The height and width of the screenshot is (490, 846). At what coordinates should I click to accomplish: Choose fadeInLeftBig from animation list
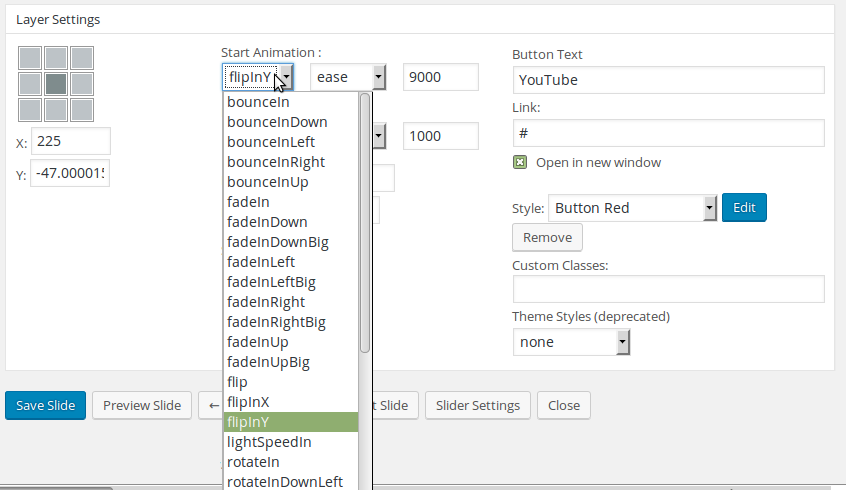pyautogui.click(x=271, y=282)
